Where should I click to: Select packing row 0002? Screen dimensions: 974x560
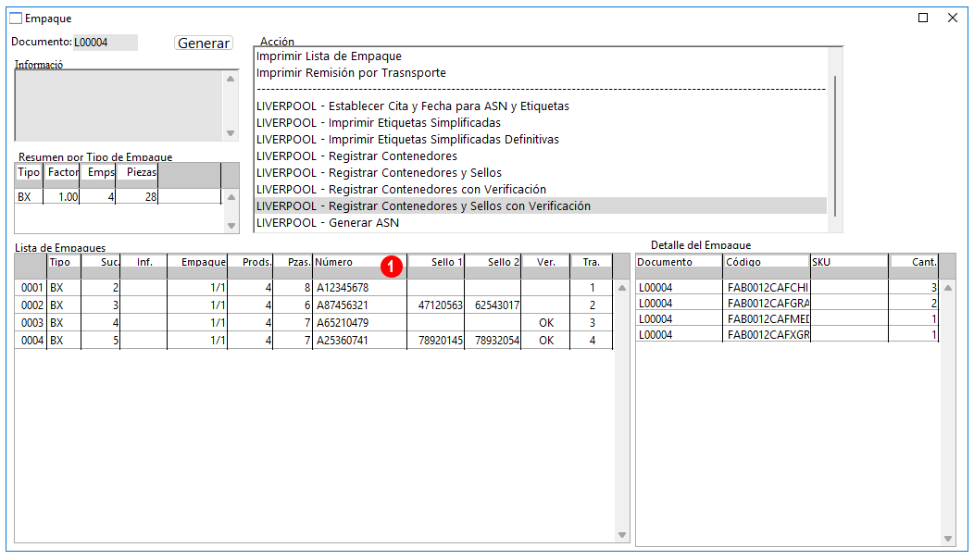(314, 305)
